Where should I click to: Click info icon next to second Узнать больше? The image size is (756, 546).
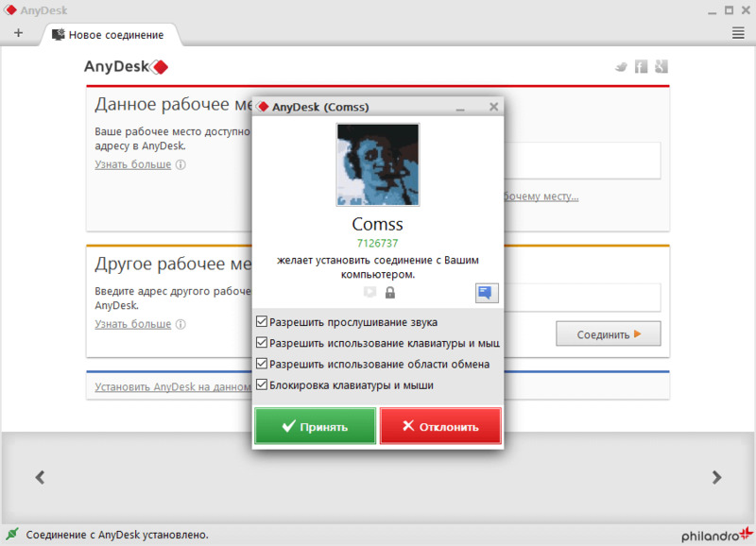pos(180,324)
